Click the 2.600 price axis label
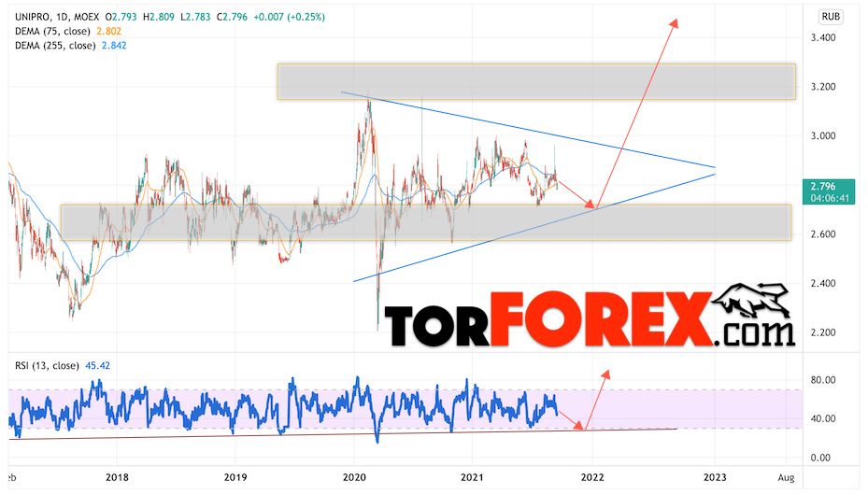 click(823, 234)
